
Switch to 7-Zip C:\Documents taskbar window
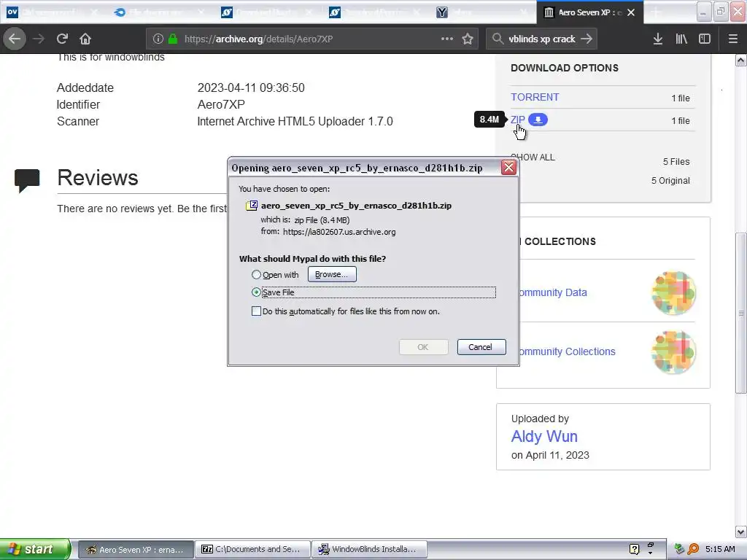[252, 550]
